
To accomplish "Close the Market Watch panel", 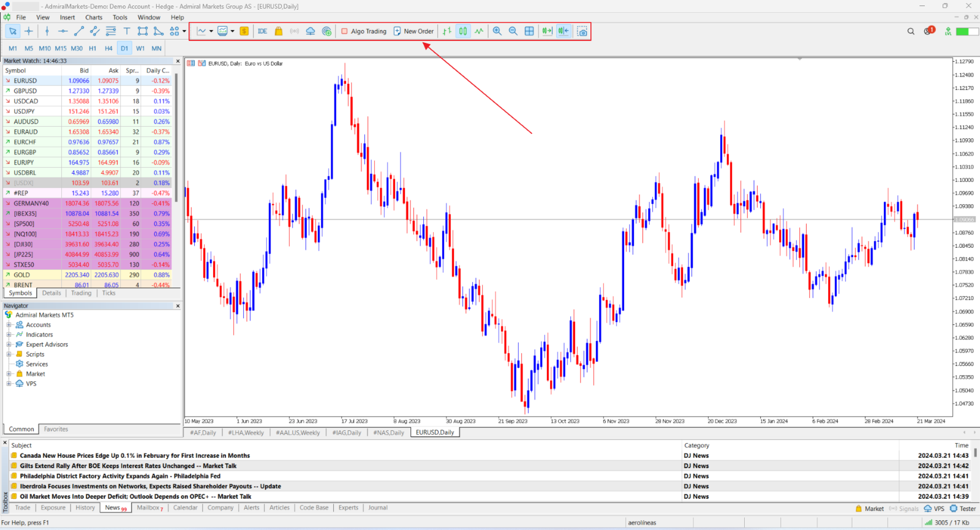I will [x=178, y=61].
